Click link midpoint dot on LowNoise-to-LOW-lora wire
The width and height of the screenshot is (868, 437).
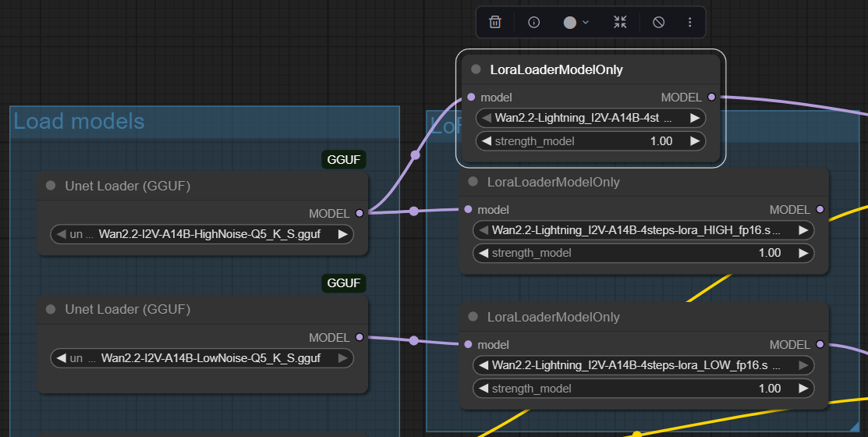413,340
